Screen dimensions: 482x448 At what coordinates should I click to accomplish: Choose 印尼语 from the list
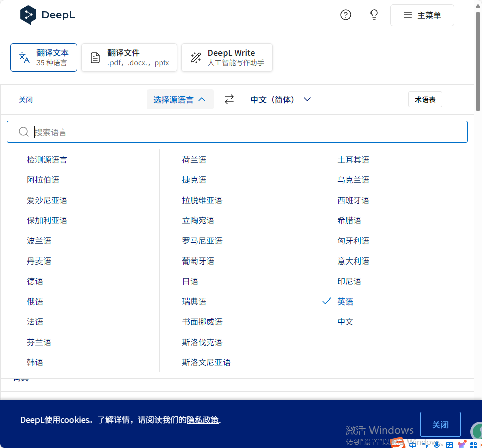pyautogui.click(x=349, y=281)
